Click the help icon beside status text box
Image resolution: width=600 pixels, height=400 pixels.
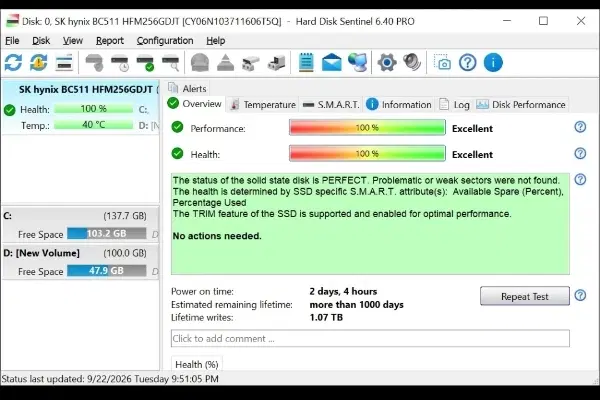coord(580,180)
